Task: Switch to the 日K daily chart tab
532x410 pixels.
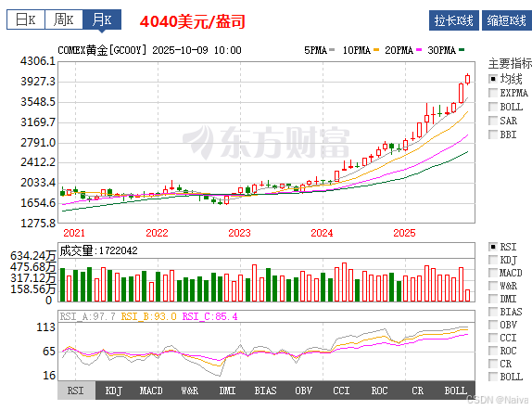Action: tap(26, 19)
